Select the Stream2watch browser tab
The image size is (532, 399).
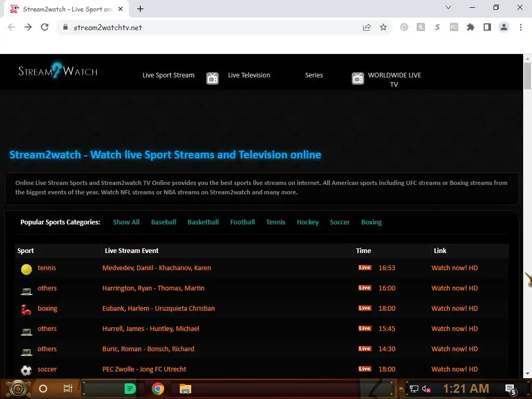tap(66, 9)
